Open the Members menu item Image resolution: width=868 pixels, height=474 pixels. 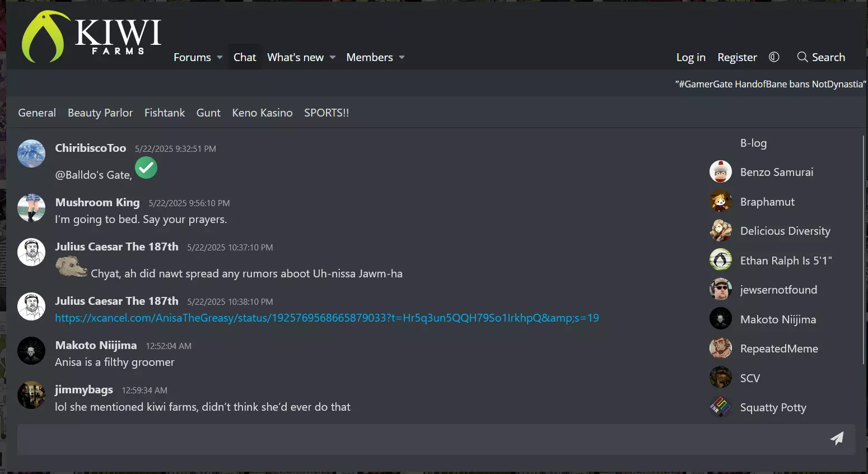point(370,57)
